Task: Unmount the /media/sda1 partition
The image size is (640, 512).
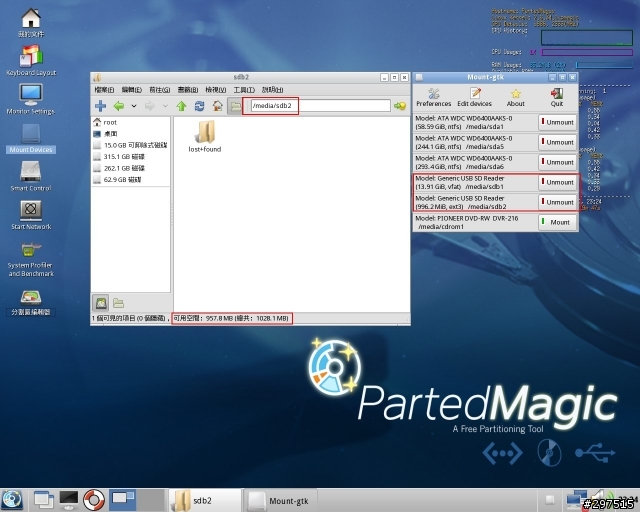Action: [558, 122]
